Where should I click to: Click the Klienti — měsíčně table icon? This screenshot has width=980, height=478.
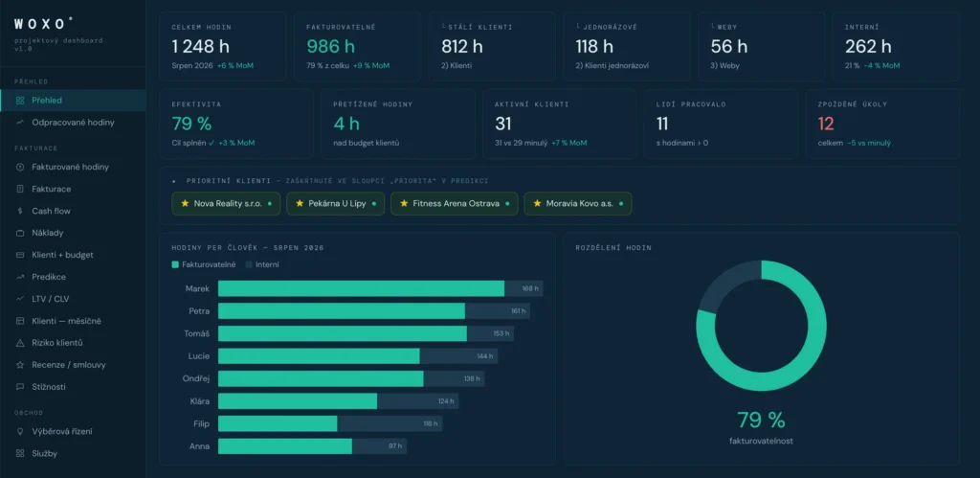20,321
